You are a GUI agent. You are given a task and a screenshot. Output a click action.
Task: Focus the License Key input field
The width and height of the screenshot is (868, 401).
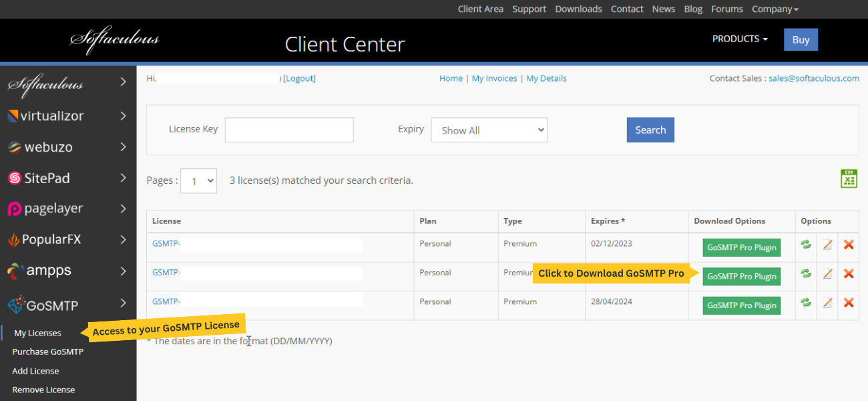pos(289,130)
